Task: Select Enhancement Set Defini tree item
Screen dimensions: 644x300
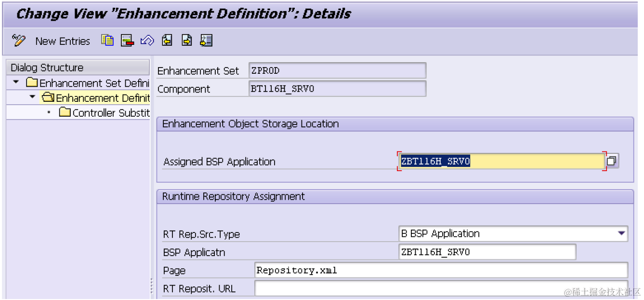Action: tap(94, 83)
